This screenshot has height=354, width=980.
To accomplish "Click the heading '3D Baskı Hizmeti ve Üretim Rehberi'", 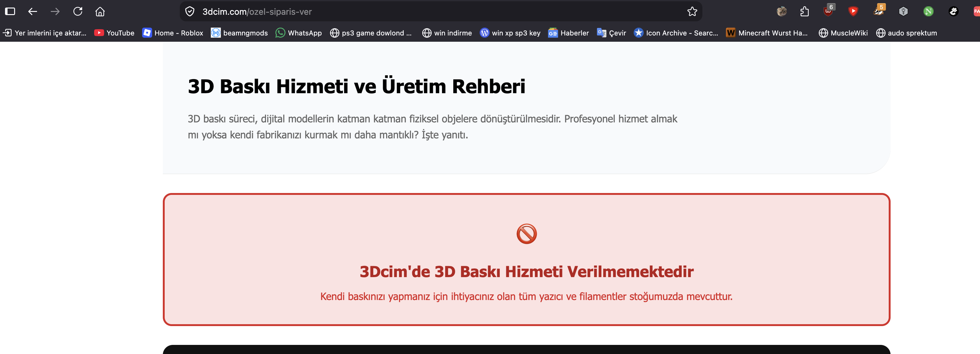I will (x=356, y=86).
